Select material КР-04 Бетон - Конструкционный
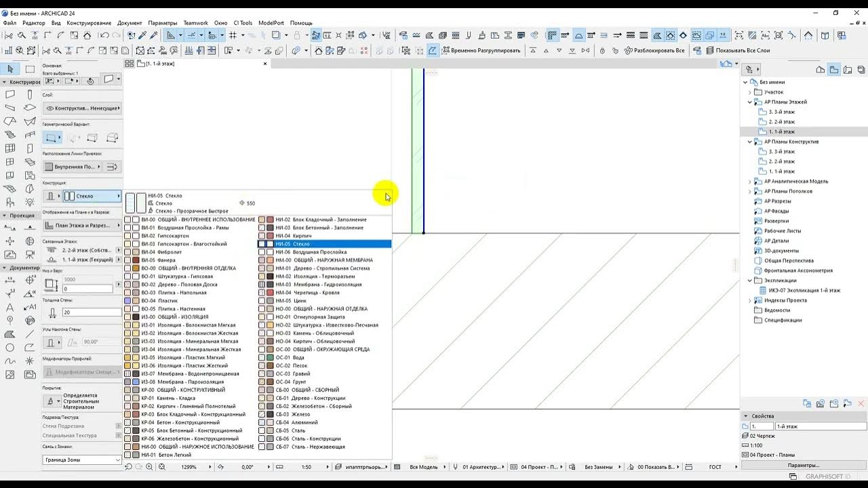The image size is (868, 488). tap(190, 422)
